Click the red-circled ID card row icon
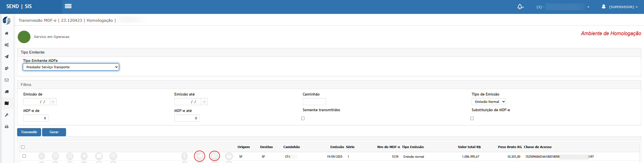Viewport: 644px width, 163px height. coord(214,156)
